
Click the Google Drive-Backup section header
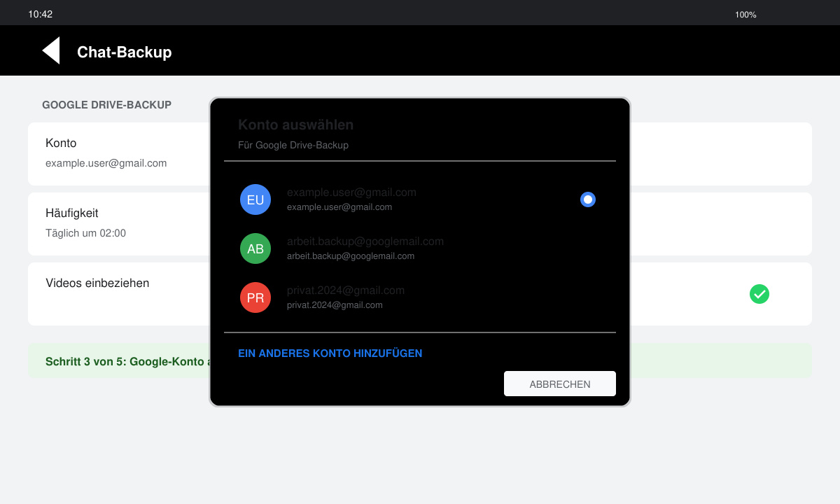[106, 105]
